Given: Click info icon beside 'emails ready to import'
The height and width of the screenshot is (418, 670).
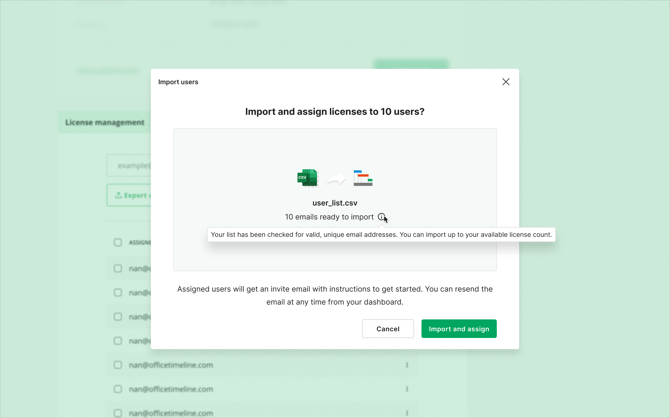Looking at the screenshot, I should pyautogui.click(x=381, y=217).
